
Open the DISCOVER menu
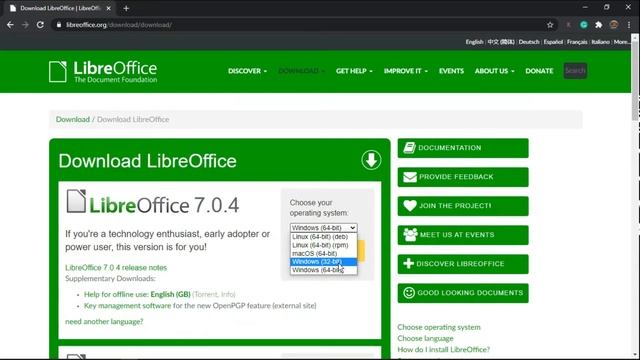(247, 71)
